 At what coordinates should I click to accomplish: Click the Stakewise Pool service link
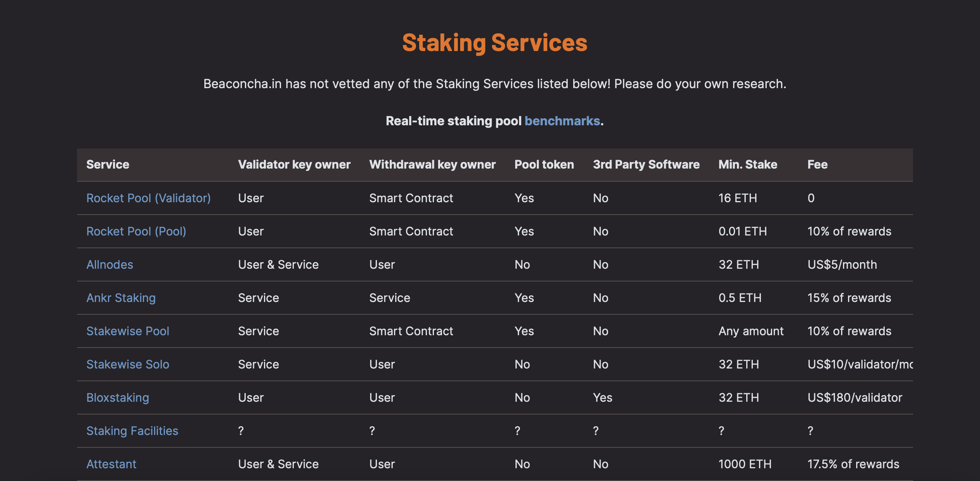click(x=128, y=331)
